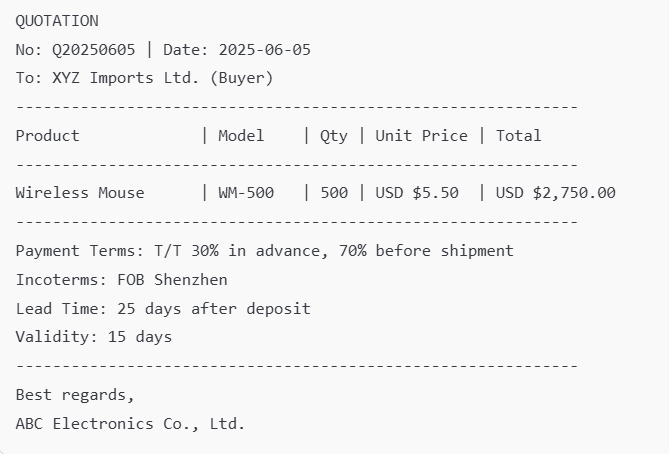Screen dimensions: 669x454
Task: Click the Model column header
Action: tap(241, 136)
